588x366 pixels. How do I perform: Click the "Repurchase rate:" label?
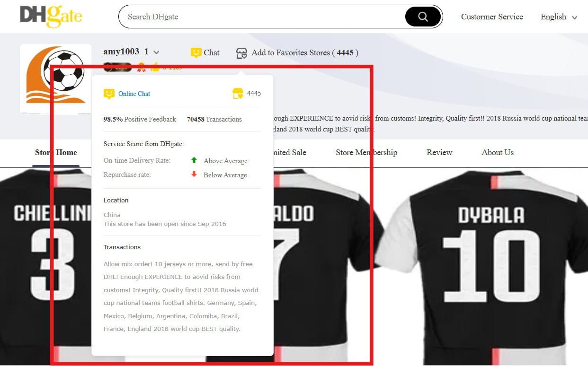[x=127, y=174]
